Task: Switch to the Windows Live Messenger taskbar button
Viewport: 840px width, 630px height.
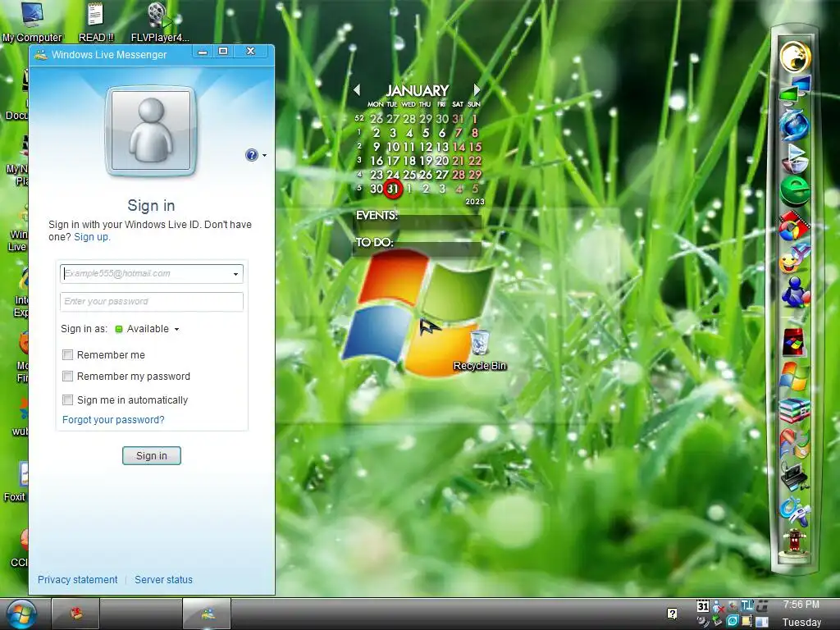Action: click(x=207, y=614)
